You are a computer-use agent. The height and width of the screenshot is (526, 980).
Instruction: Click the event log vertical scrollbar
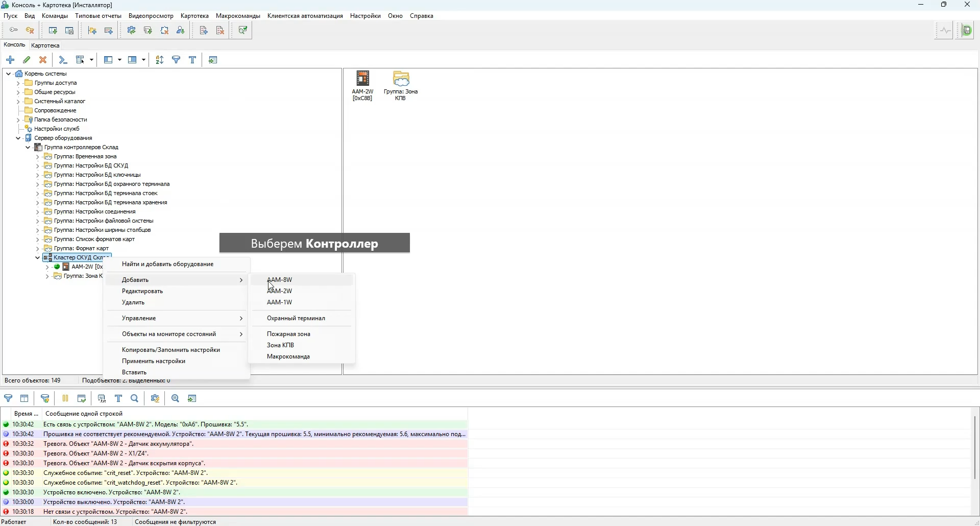[x=975, y=449]
